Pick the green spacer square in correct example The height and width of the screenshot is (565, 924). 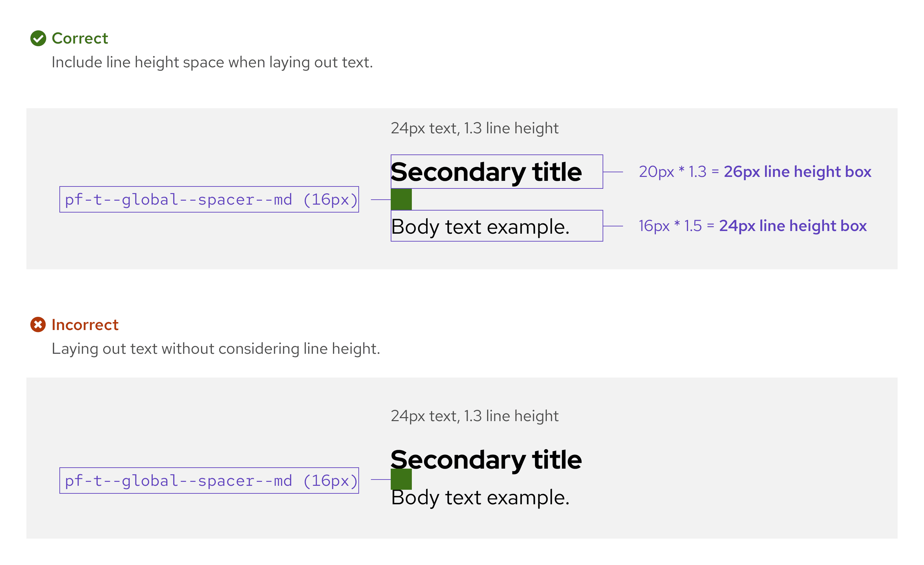(x=401, y=199)
